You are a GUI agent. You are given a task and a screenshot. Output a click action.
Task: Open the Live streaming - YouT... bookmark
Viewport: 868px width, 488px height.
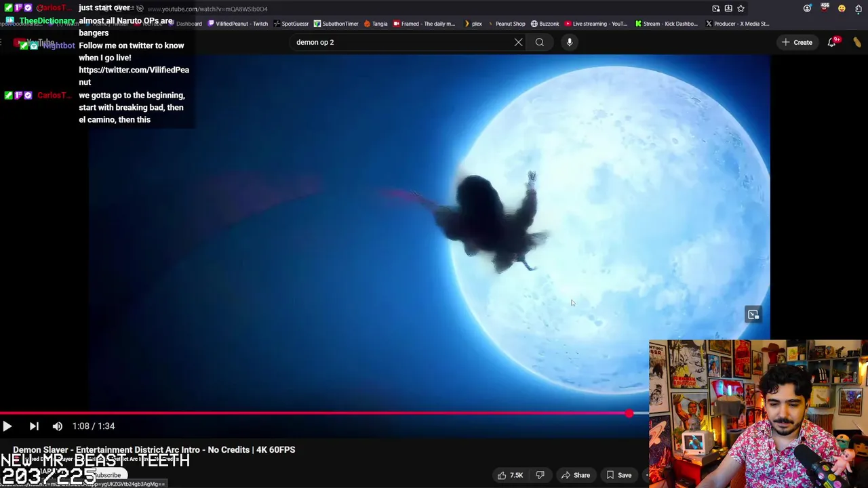point(596,24)
